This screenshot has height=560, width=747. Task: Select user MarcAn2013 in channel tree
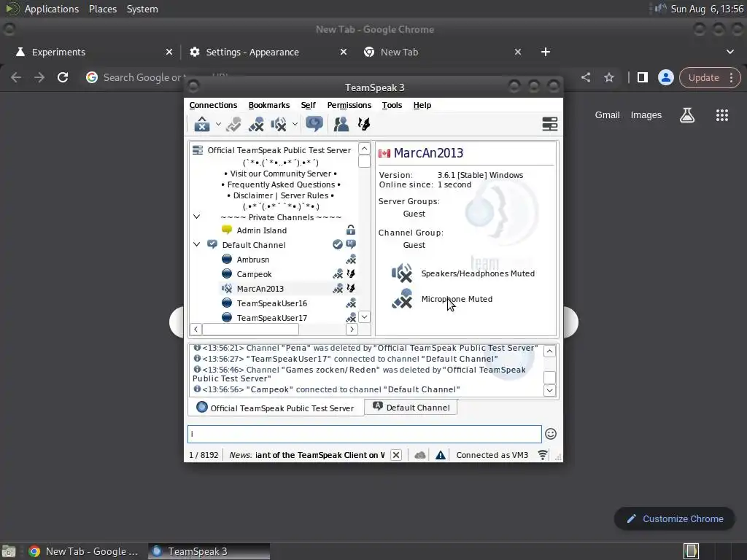click(260, 289)
